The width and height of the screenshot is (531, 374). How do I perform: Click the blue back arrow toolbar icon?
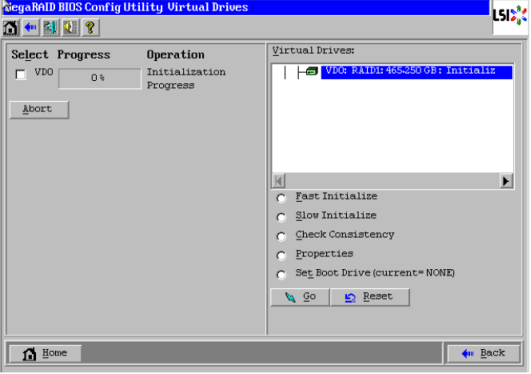click(30, 27)
